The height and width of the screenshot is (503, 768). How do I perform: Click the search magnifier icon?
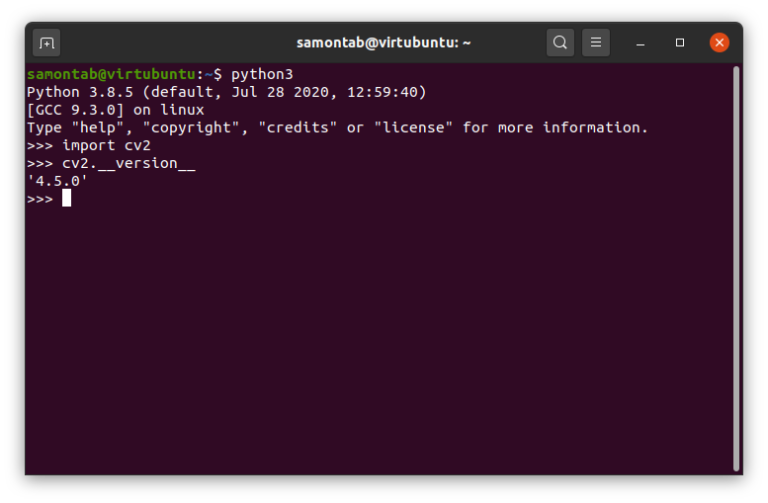click(560, 43)
